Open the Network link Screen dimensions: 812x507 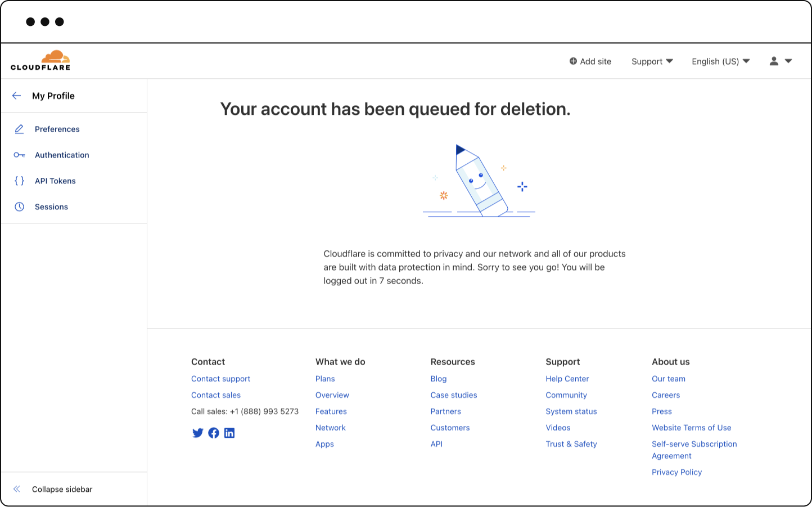click(x=331, y=428)
